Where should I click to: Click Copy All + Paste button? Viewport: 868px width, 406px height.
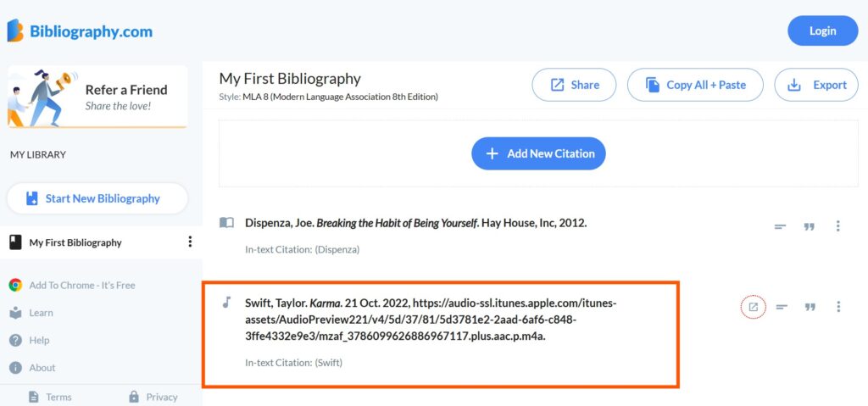(x=695, y=85)
